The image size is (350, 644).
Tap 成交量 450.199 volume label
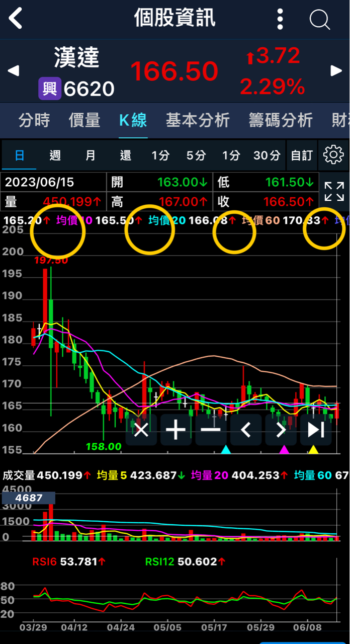[x=47, y=475]
